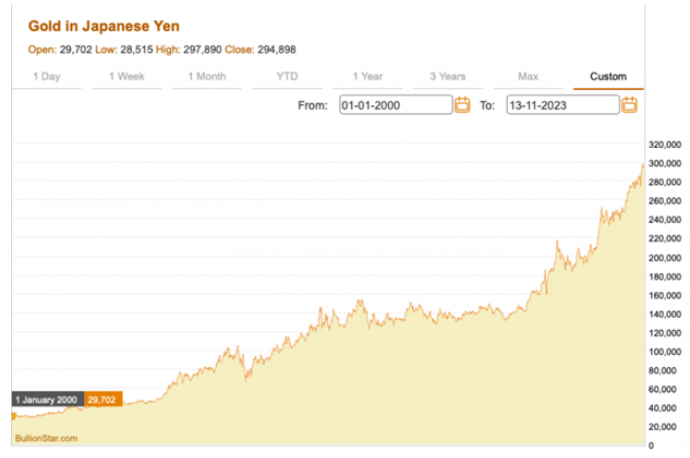Click the 1 January 2000 tooltip label
This screenshot has height=458, width=690.
[x=47, y=399]
